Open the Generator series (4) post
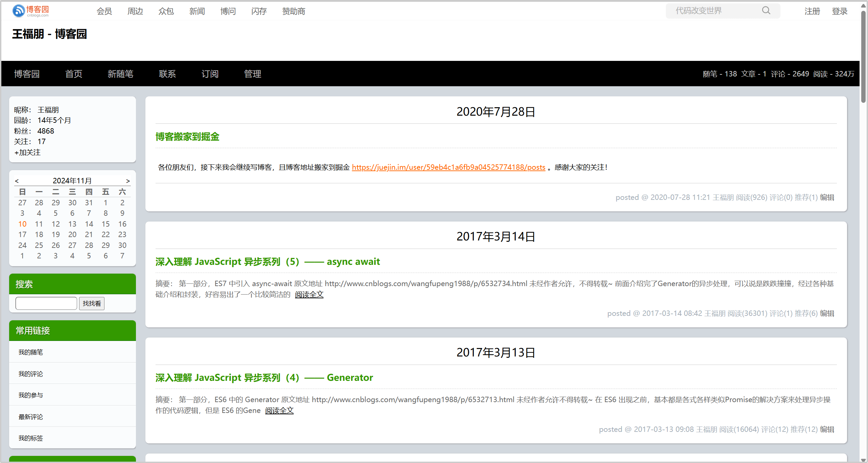 click(264, 377)
